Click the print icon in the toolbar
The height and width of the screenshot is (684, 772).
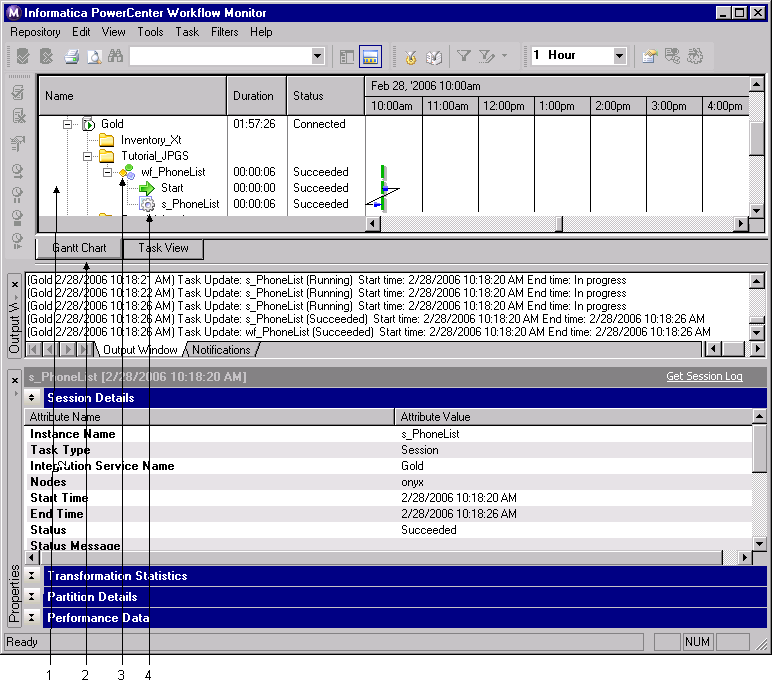coord(72,56)
